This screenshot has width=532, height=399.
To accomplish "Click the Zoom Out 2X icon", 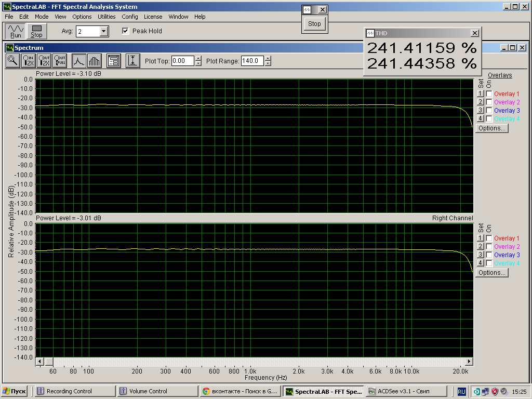I will (x=44, y=61).
